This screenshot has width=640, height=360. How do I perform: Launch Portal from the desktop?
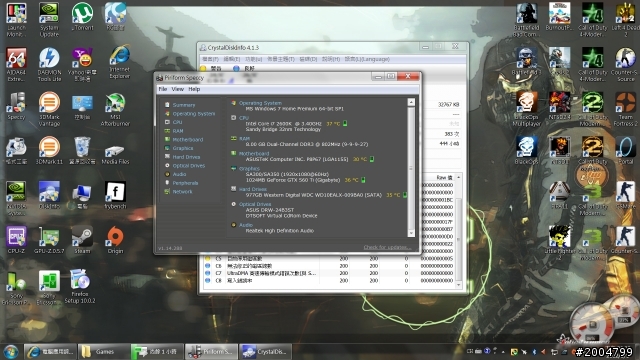click(625, 151)
